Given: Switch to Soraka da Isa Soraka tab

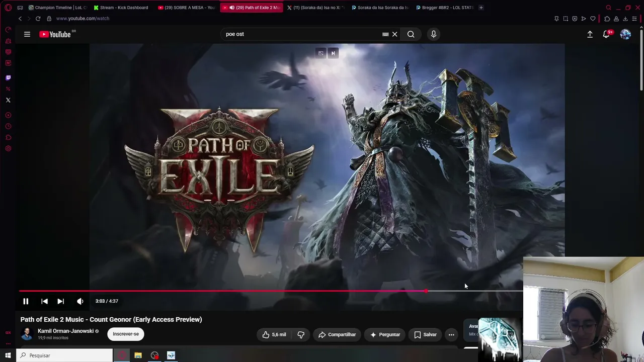Looking at the screenshot, I should point(380,8).
